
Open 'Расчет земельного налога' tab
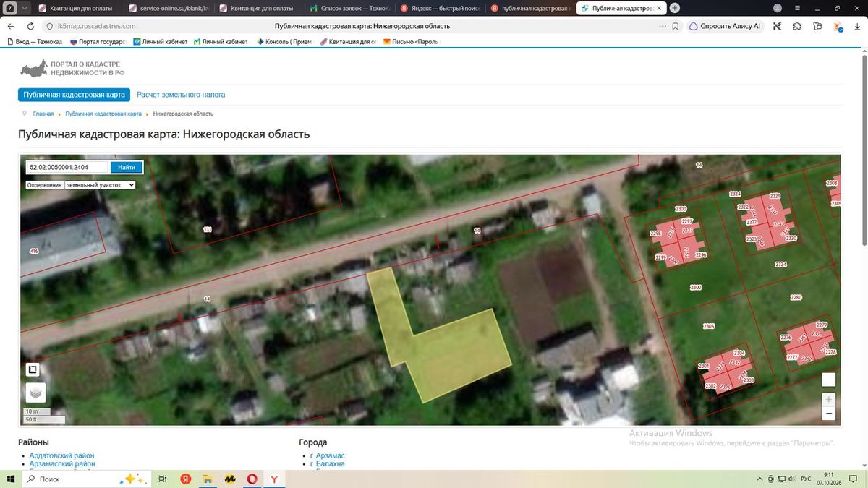pyautogui.click(x=181, y=95)
